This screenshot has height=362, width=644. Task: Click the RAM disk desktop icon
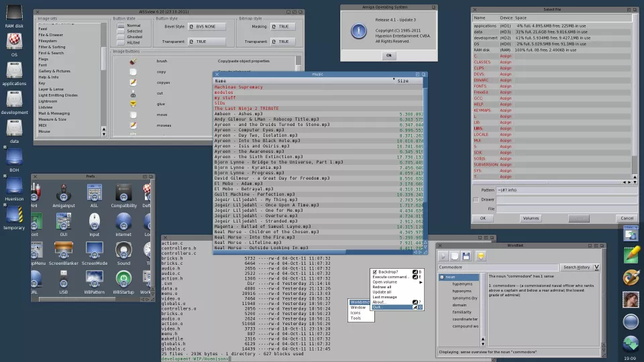[x=14, y=16]
